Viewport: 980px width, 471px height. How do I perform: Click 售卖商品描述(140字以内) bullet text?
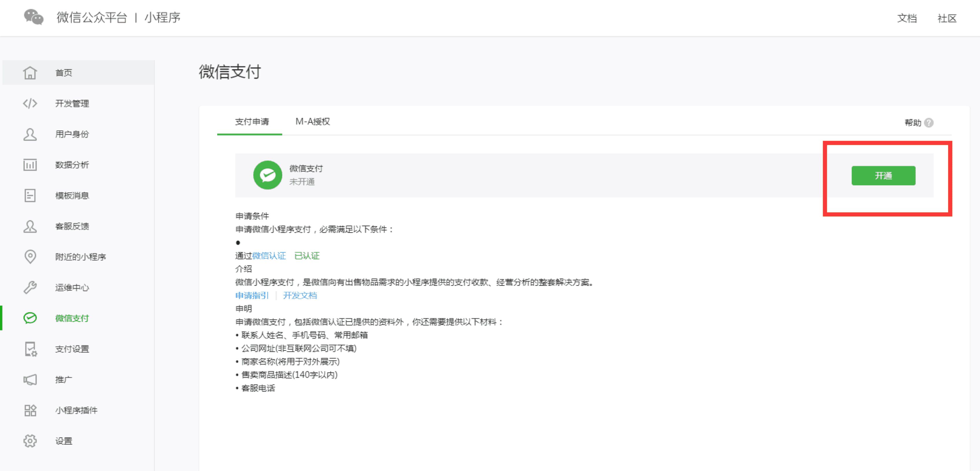[290, 375]
